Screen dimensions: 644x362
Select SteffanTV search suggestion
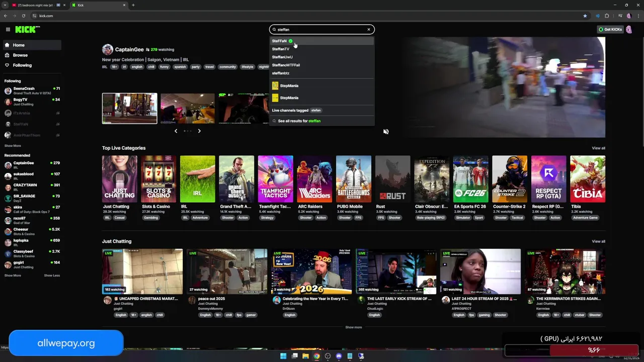[322, 49]
